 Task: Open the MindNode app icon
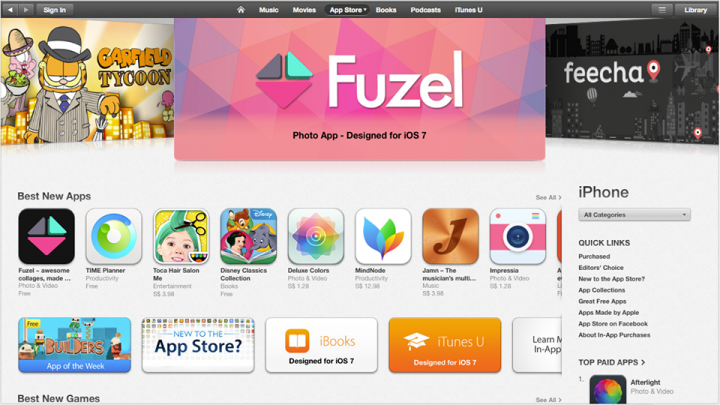click(383, 236)
